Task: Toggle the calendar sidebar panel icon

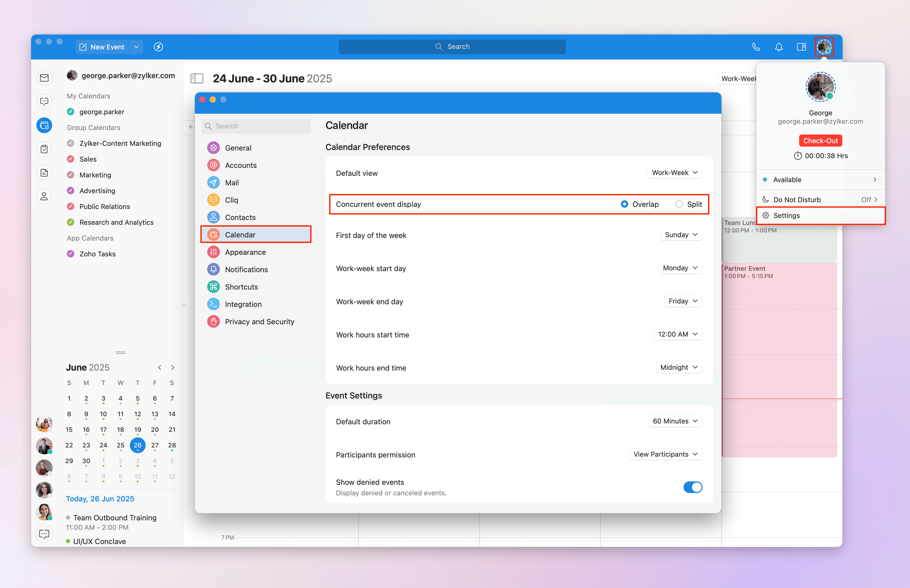Action: [197, 78]
